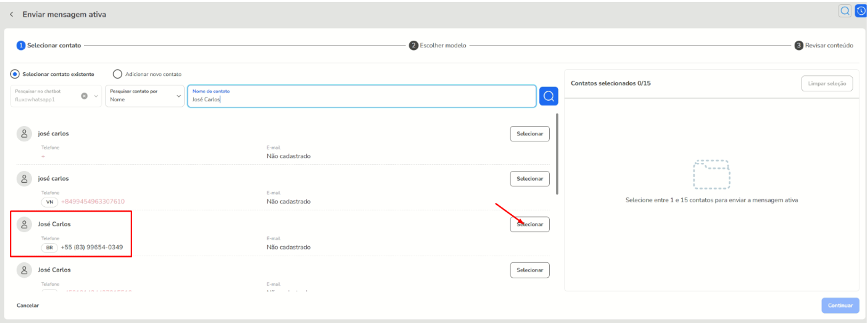Click into the 'Nome do contato' input field
Viewport: 868px width, 323px height.
pos(360,99)
